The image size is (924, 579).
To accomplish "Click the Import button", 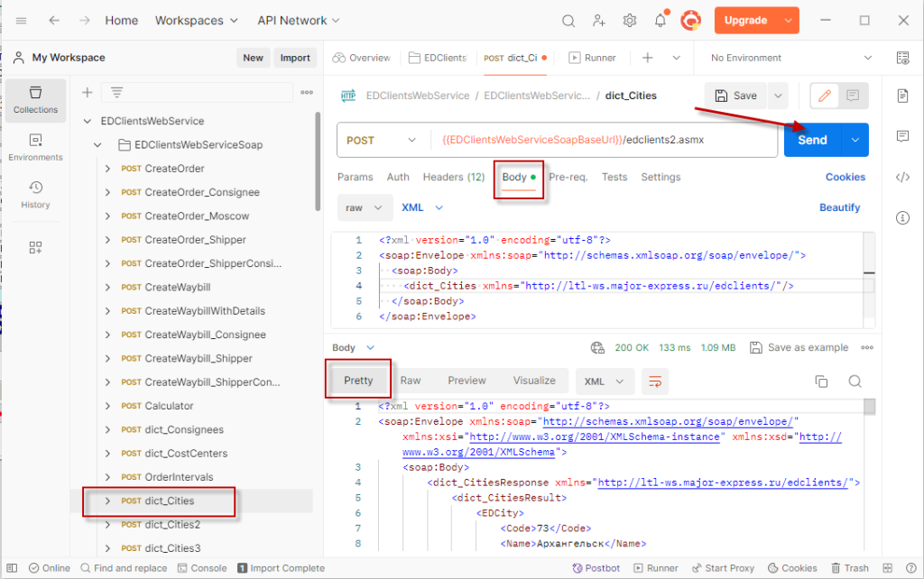I will pos(295,58).
